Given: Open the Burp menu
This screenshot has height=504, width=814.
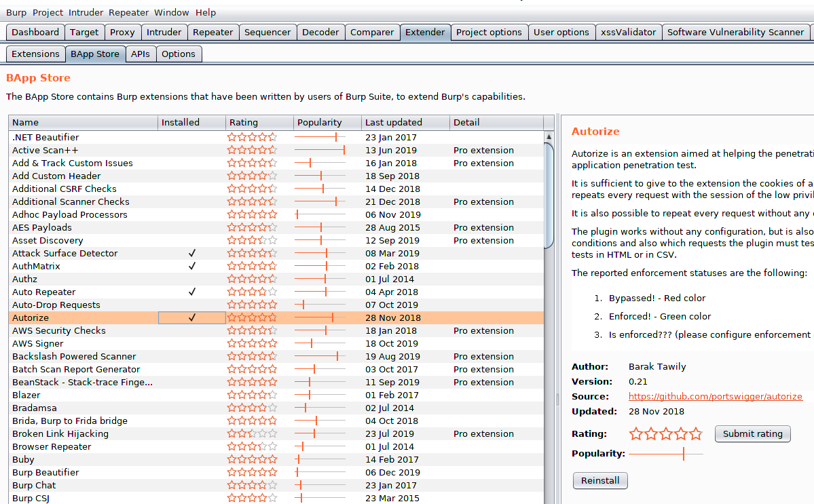Looking at the screenshot, I should [16, 12].
